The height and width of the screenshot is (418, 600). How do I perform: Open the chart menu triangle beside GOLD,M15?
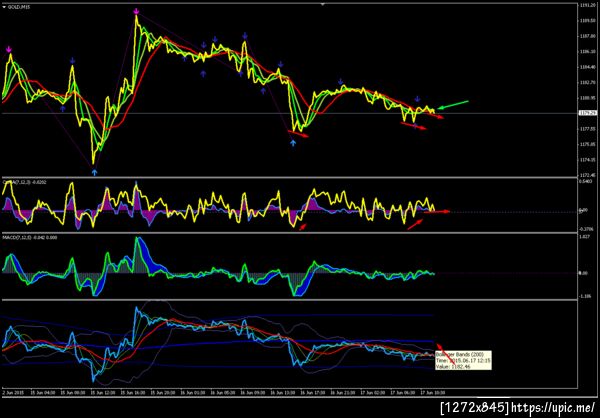4,7
